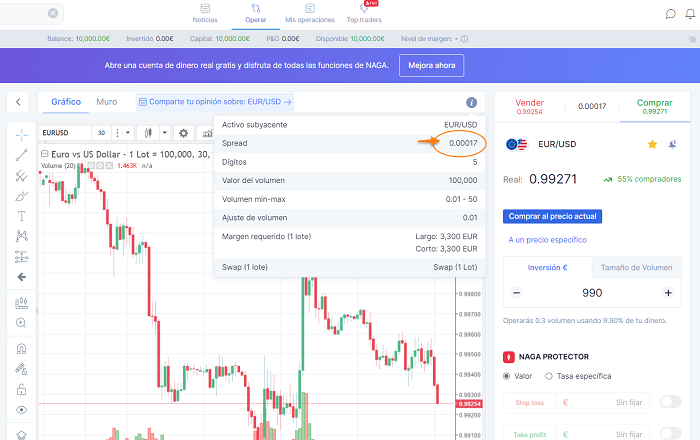Click the '55% compradores' sentiment text
This screenshot has width=700, height=440.
click(649, 179)
